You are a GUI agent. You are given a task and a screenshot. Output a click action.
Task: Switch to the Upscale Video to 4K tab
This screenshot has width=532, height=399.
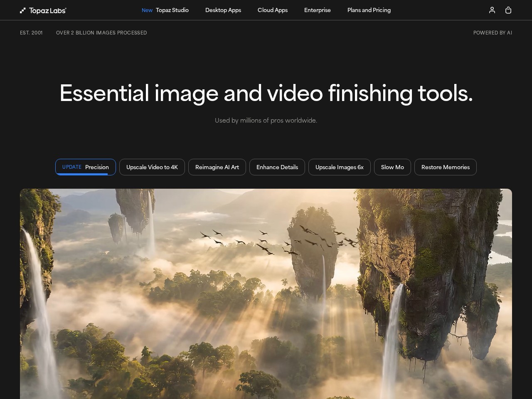(152, 167)
